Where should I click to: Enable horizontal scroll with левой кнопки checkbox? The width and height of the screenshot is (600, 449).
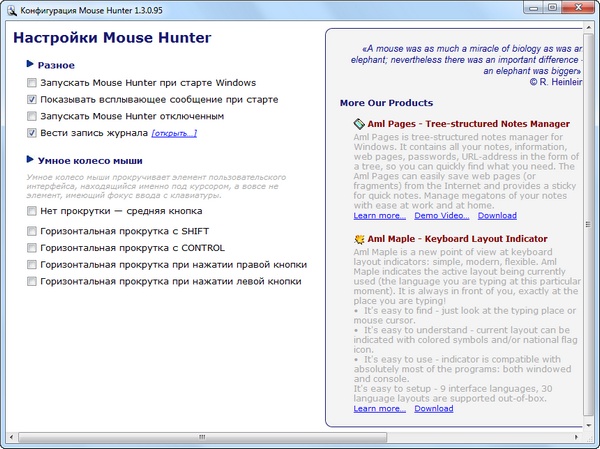(32, 281)
